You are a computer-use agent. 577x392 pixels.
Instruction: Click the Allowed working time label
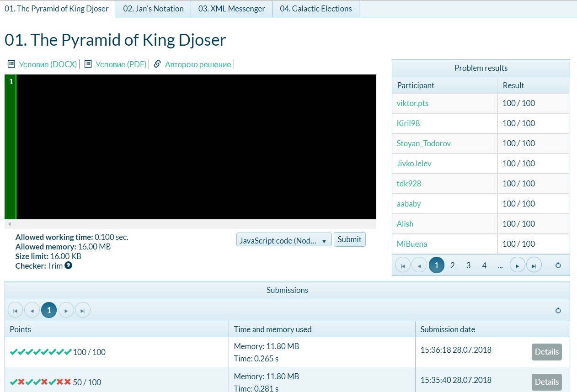tap(54, 237)
